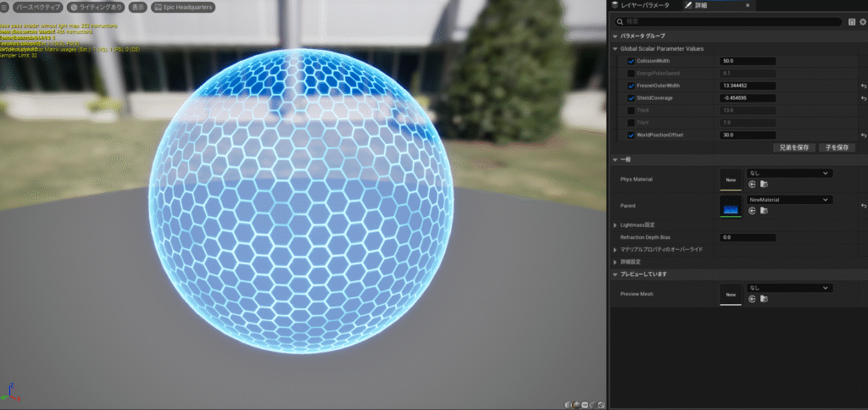Disable the ShieldCoverage parameter override
The width and height of the screenshot is (868, 410).
click(631, 98)
